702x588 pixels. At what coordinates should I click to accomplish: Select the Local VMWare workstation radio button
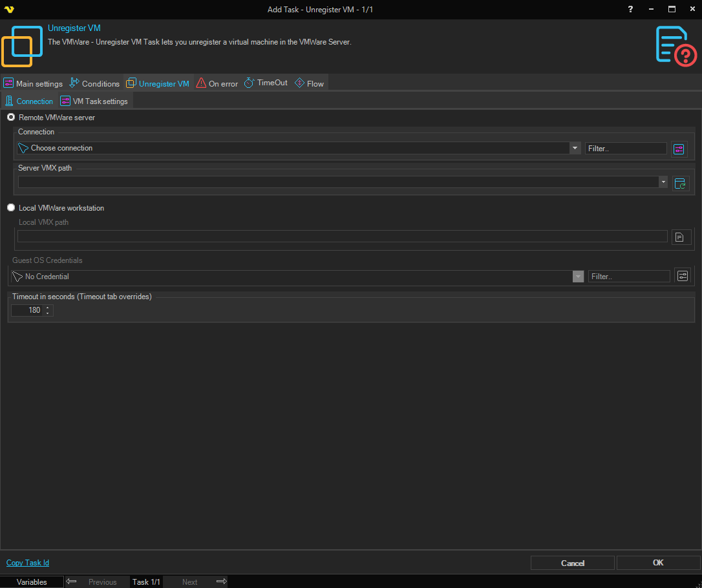click(11, 208)
